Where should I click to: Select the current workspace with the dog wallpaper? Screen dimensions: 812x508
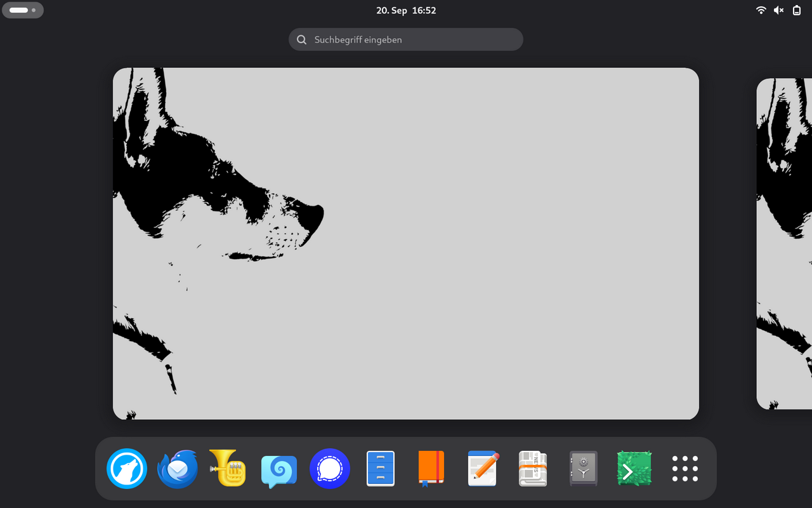pos(406,243)
